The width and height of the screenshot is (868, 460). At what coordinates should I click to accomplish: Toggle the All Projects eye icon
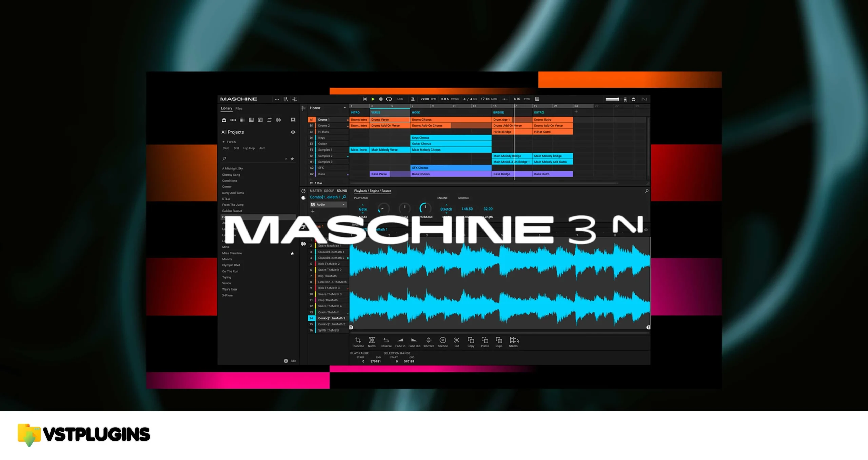293,132
